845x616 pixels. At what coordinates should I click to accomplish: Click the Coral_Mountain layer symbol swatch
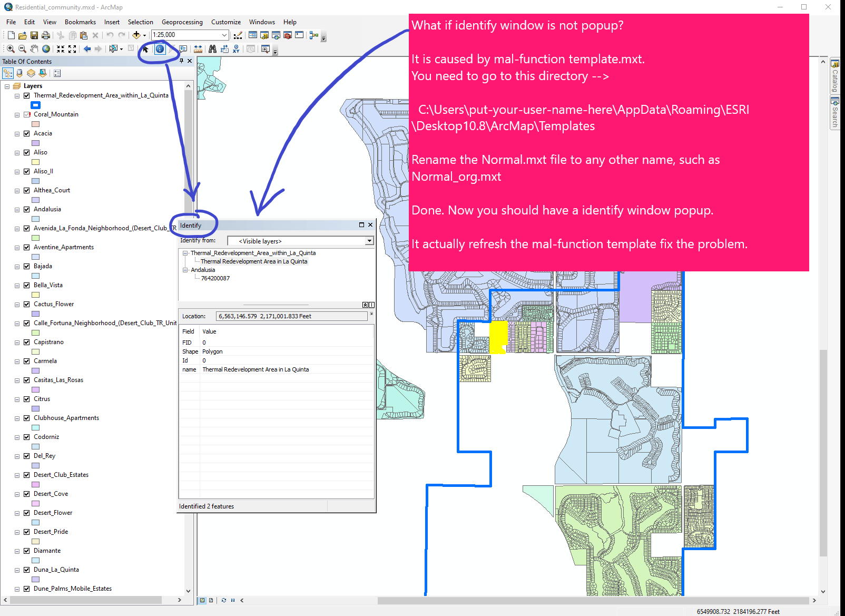pos(35,123)
